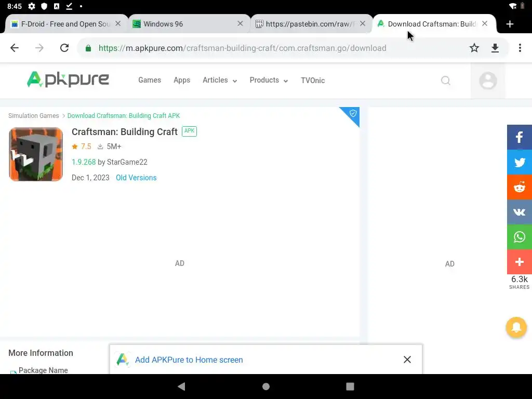The height and width of the screenshot is (399, 532).
Task: Expand the Articles dropdown menu
Action: pyautogui.click(x=220, y=80)
